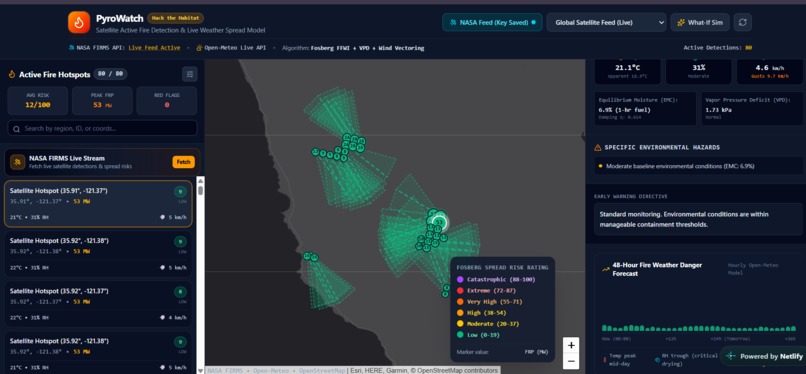This screenshot has height=374, width=806.
Task: Click the Equilibrium Moisture (EMC) 6.9% card
Action: 645,108
